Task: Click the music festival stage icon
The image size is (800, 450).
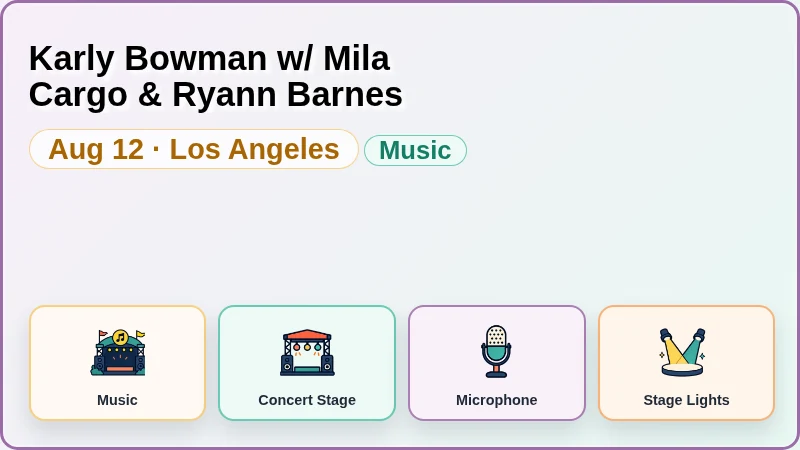Action: point(117,352)
